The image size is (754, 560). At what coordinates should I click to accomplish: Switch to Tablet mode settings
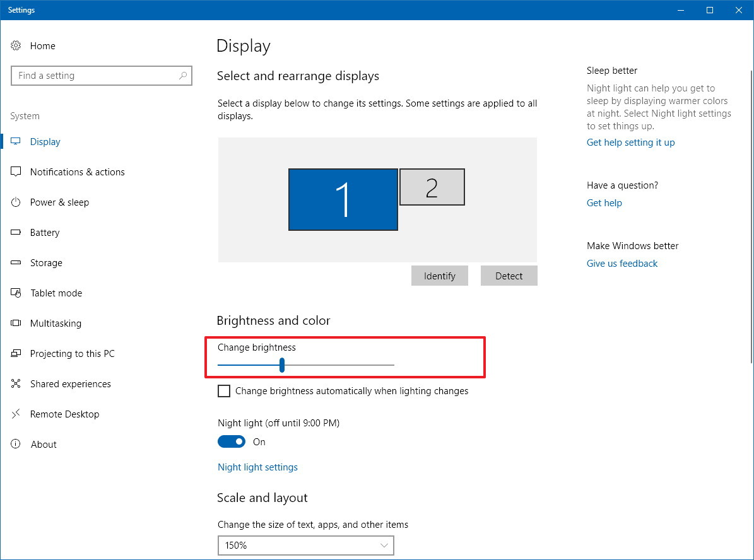[x=56, y=293]
